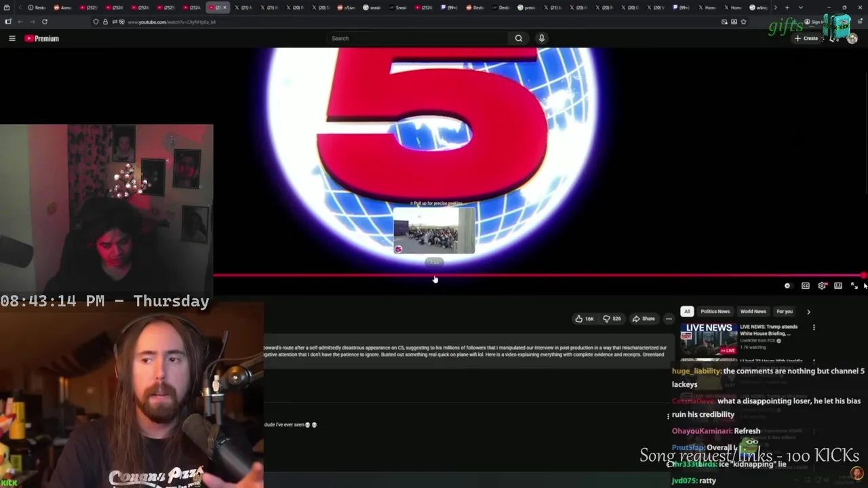This screenshot has height=488, width=868.
Task: Switch to the 'Asmo' browser tab
Action: (63, 7)
